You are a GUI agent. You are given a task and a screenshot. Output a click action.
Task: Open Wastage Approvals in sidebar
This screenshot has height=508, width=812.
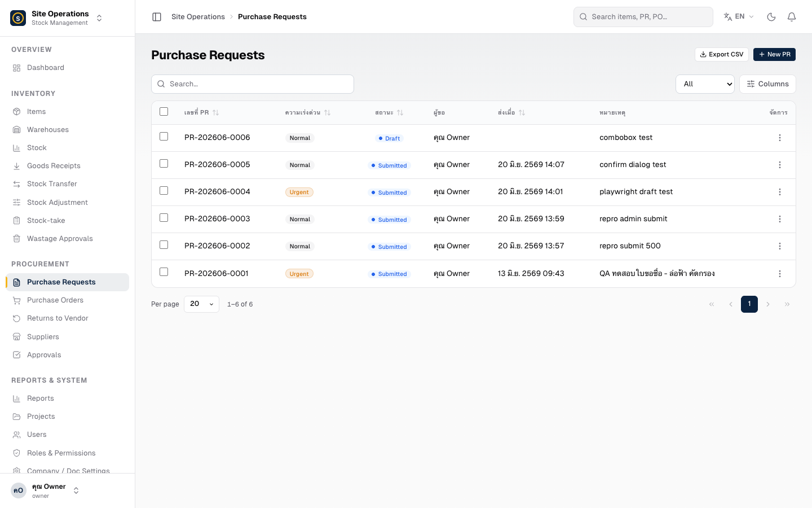click(x=67, y=239)
